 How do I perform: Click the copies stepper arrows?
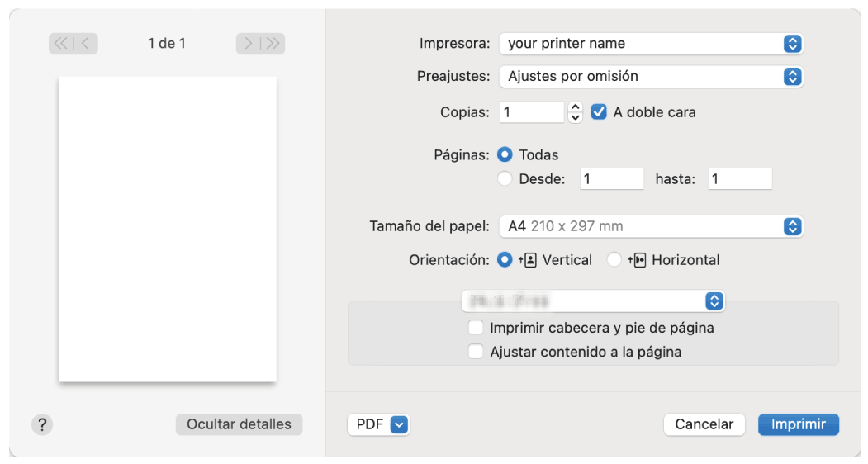pyautogui.click(x=576, y=112)
